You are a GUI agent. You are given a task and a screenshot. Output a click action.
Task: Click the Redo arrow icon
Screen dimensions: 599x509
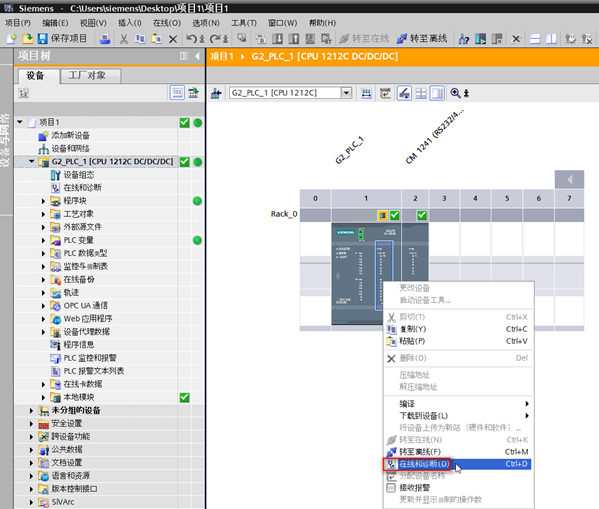[x=215, y=39]
